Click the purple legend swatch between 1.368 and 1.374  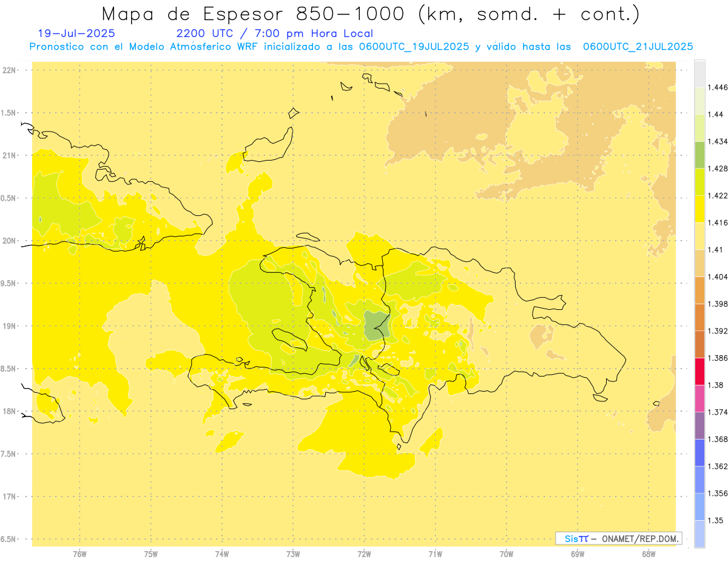[699, 425]
